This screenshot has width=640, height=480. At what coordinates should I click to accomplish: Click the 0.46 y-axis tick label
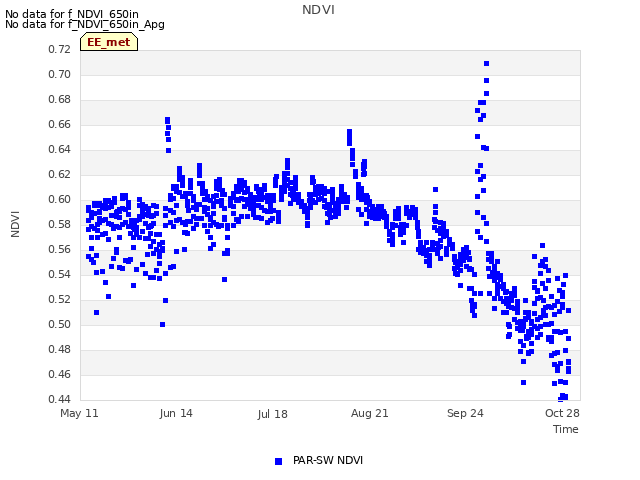(x=60, y=374)
